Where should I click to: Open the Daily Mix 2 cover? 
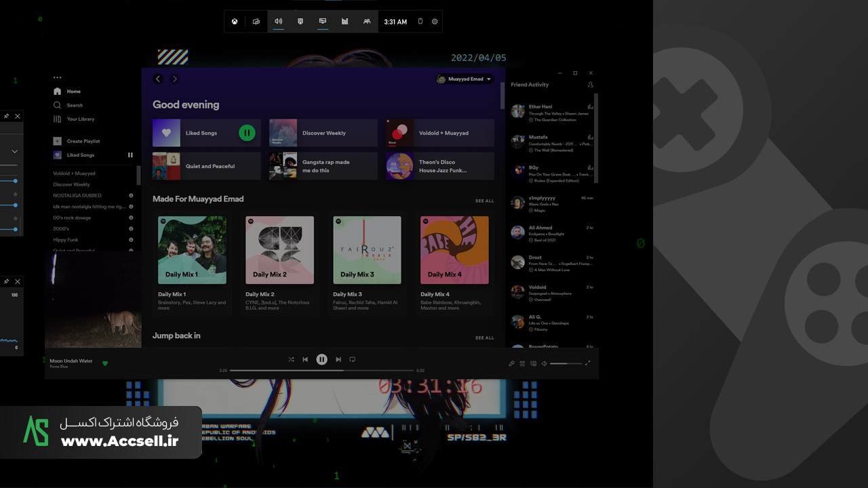[279, 250]
